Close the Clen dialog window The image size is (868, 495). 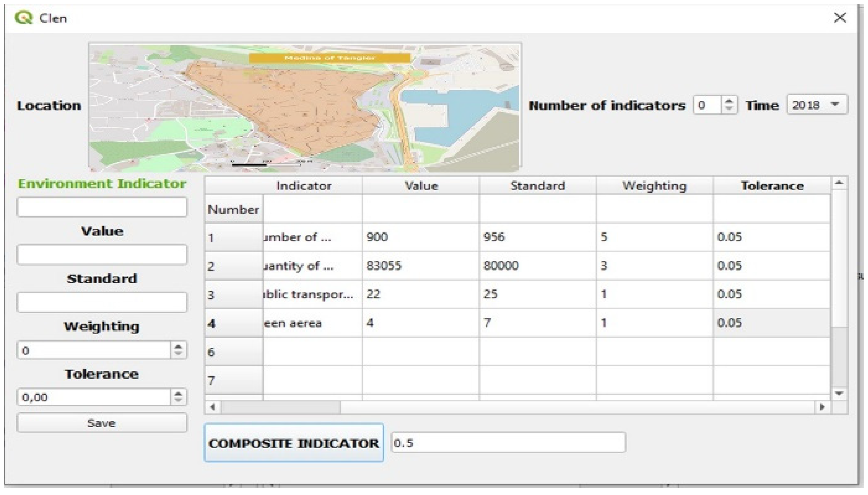click(x=840, y=17)
